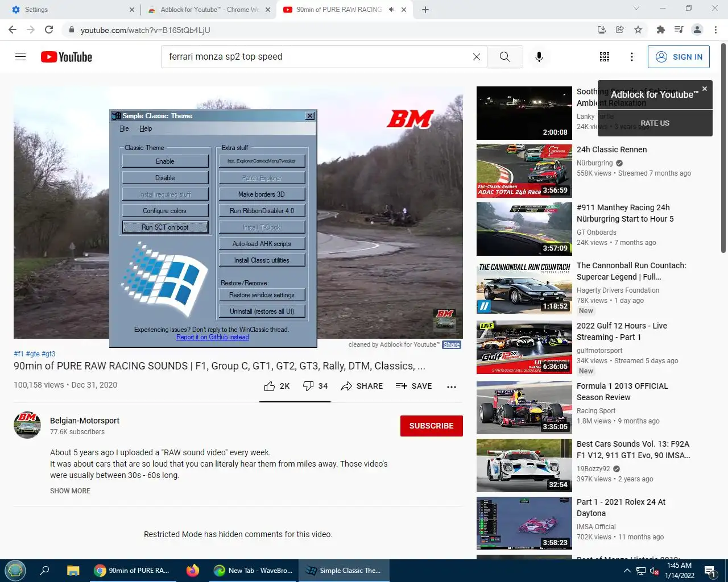Close the Simple Classic Theme window

coord(310,116)
